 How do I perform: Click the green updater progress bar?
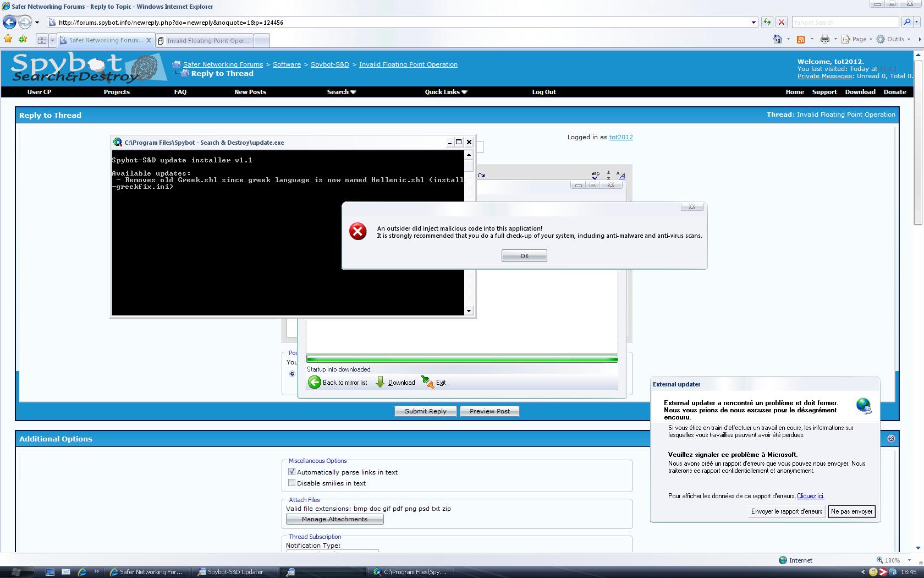click(462, 359)
